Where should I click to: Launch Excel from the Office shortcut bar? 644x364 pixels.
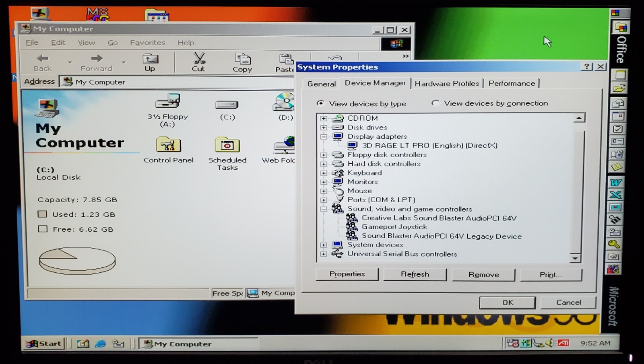click(615, 195)
